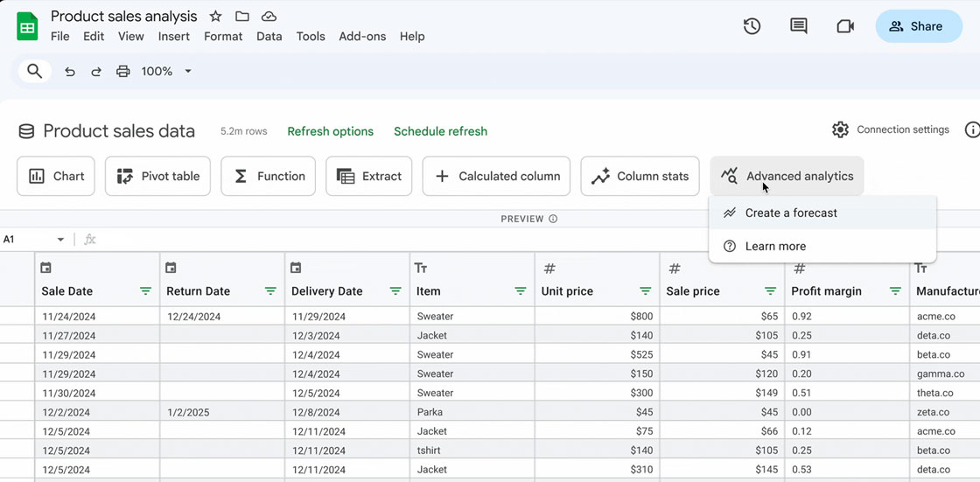
Task: Open the cell name box dropdown arrow
Action: 60,240
